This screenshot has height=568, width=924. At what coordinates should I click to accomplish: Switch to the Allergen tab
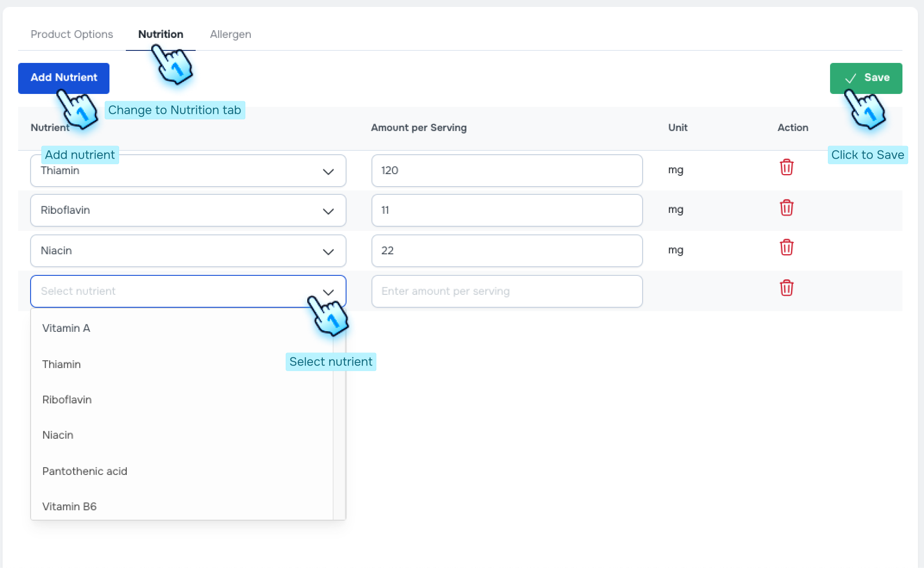coord(231,34)
